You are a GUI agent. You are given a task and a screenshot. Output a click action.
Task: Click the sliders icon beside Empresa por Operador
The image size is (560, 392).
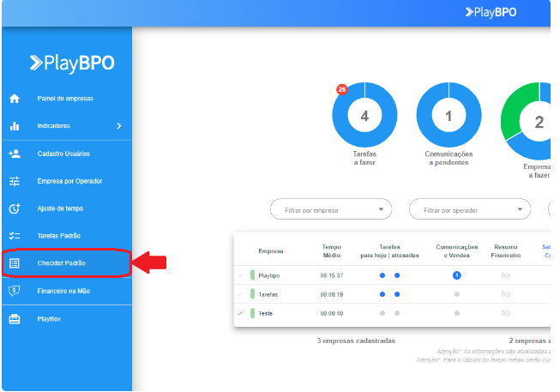[15, 181]
